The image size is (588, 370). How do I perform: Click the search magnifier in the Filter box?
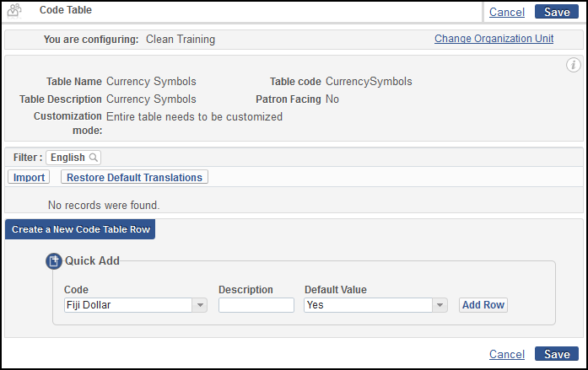click(94, 158)
